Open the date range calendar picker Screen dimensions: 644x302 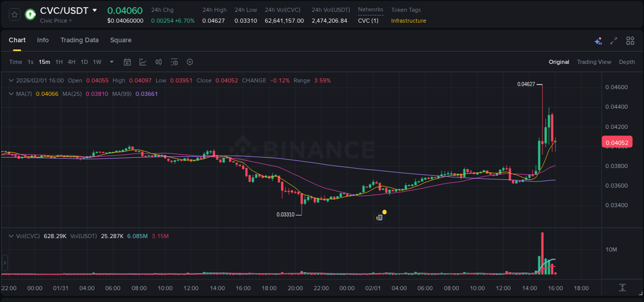[x=127, y=62]
